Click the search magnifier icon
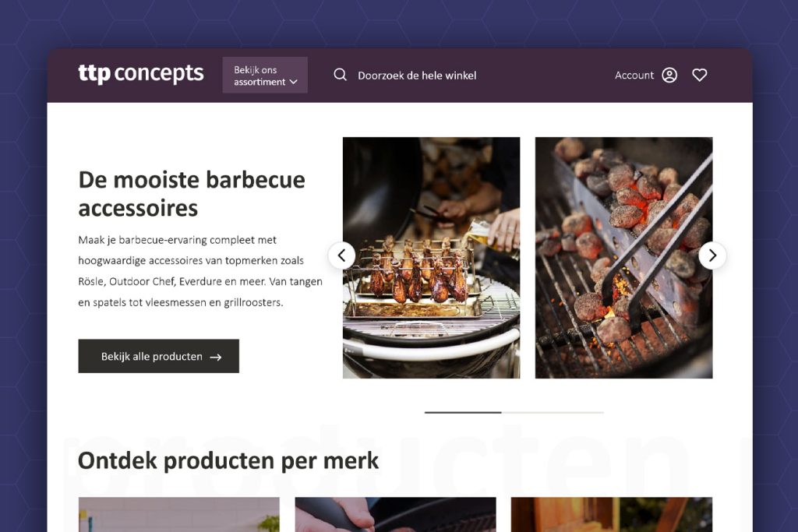Image resolution: width=798 pixels, height=532 pixels. 340,75
